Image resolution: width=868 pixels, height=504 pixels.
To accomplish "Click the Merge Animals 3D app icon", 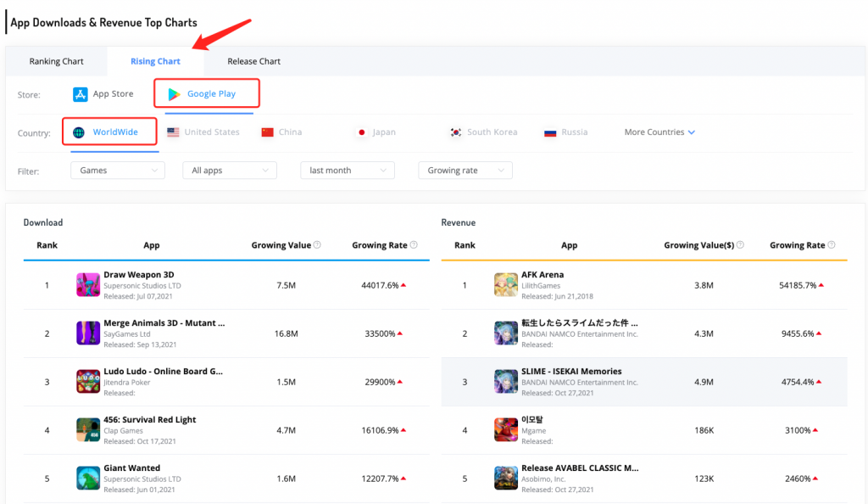I will [88, 333].
